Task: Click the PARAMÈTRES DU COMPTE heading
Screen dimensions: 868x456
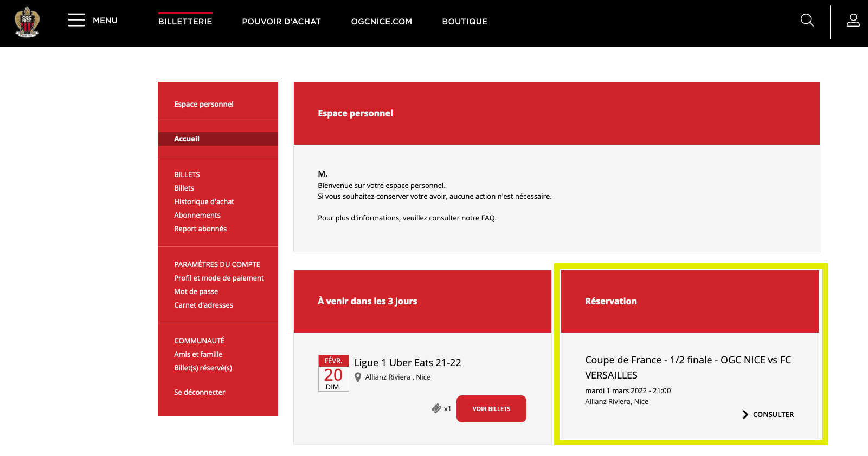Action: (x=217, y=264)
